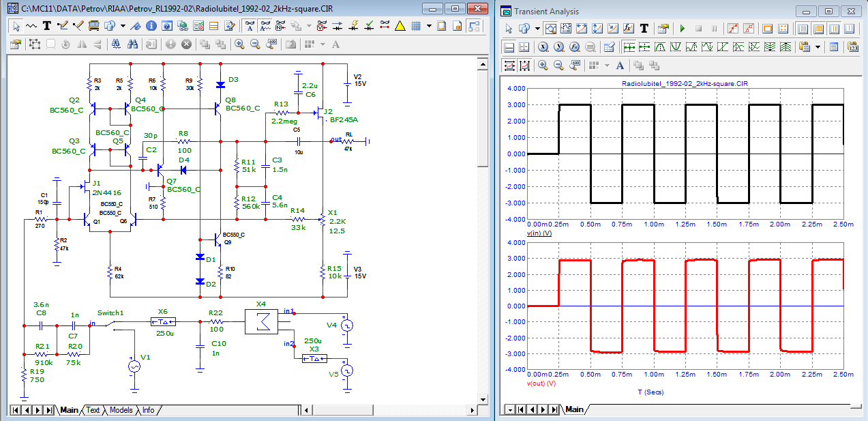Switch to the Text tab
Image resolution: width=868 pixels, height=421 pixels.
pyautogui.click(x=93, y=410)
